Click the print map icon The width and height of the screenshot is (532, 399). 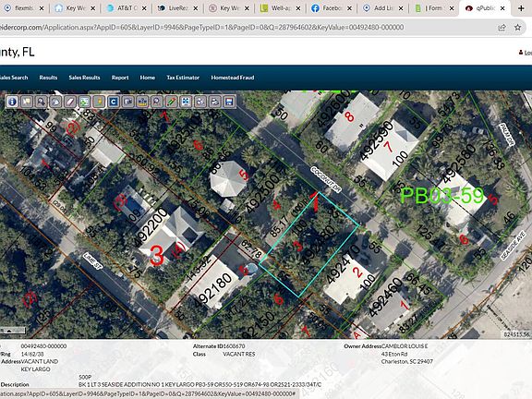[215, 102]
